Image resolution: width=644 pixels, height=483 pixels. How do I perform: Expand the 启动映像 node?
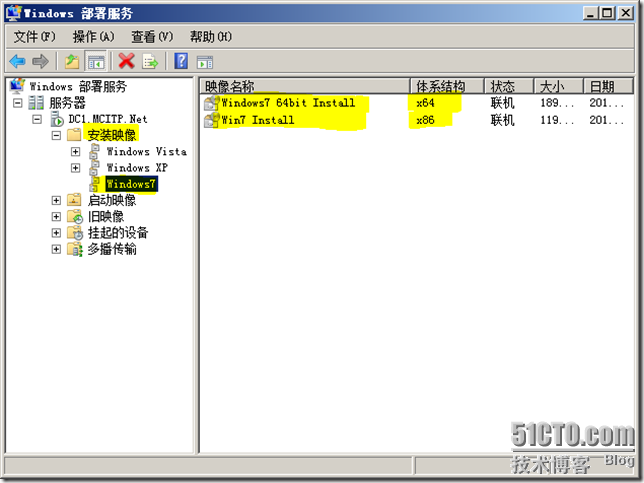pos(56,200)
